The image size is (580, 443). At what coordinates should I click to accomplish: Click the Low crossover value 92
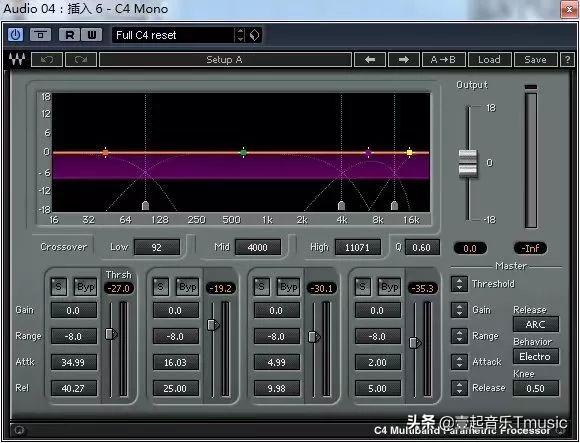click(157, 247)
